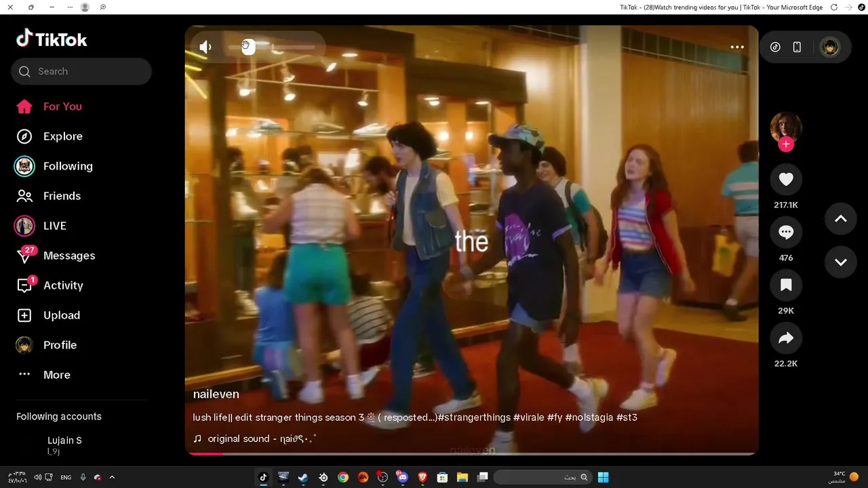Skip to the next video

click(841, 262)
